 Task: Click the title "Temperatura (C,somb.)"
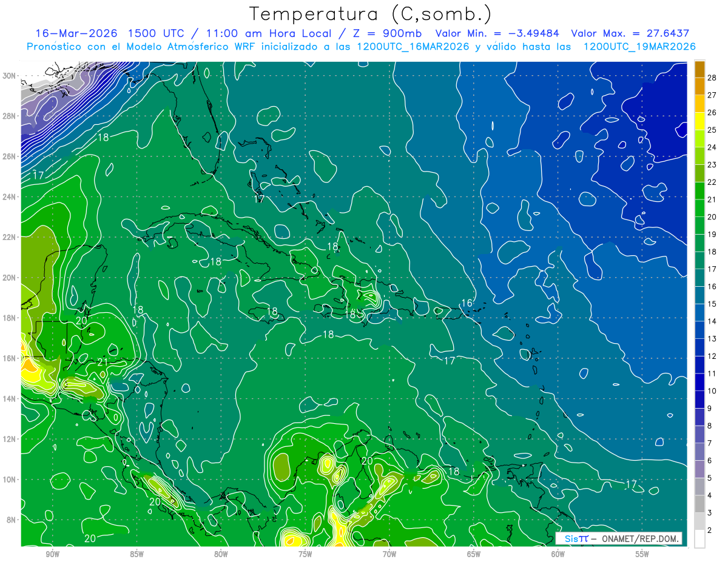tap(371, 14)
